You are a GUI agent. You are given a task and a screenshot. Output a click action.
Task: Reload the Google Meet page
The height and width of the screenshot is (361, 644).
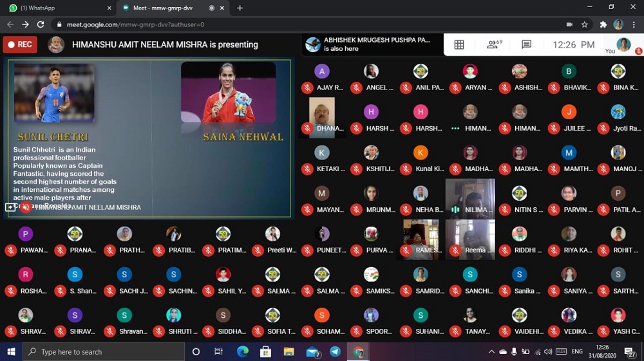41,24
